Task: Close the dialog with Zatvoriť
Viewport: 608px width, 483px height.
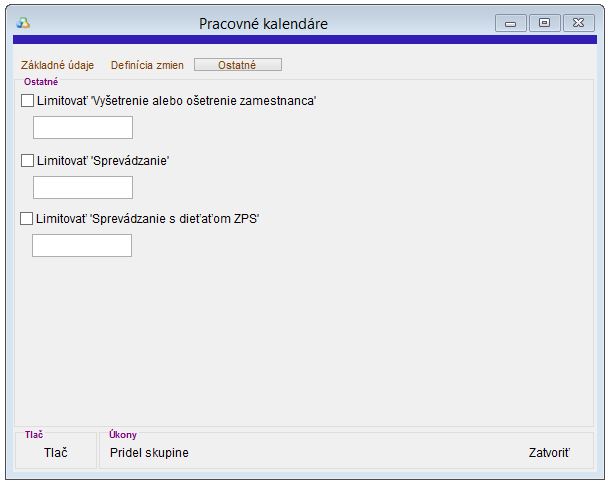Action: (x=549, y=452)
